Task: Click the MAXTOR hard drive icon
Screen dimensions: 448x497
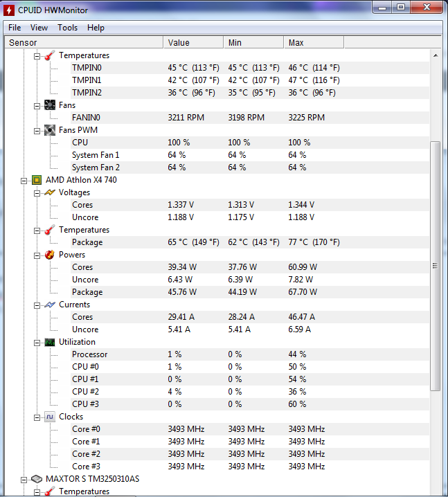Action: 37,479
